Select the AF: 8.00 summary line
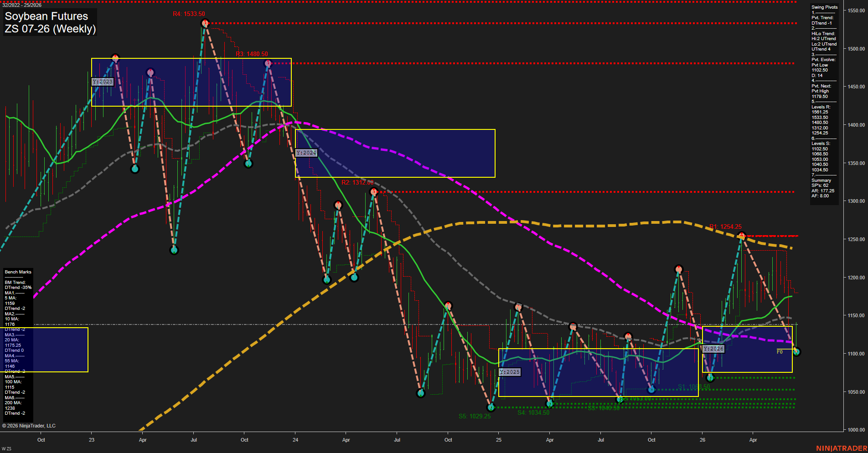The height and width of the screenshot is (453, 868). [820, 196]
